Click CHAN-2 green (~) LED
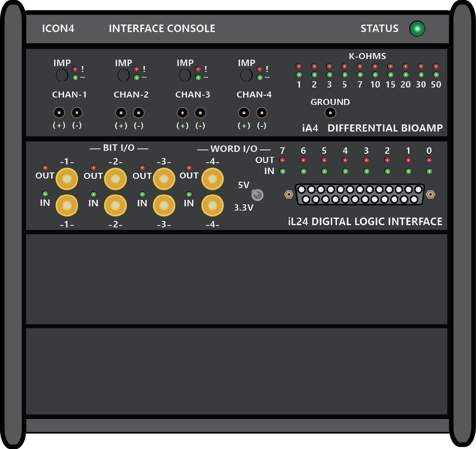The width and height of the screenshot is (476, 449). click(137, 78)
